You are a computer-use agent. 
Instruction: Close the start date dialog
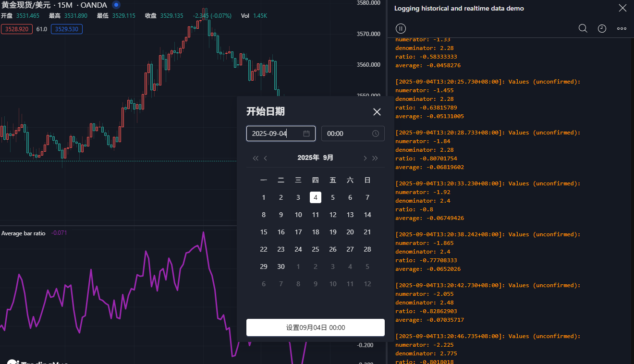coord(377,112)
